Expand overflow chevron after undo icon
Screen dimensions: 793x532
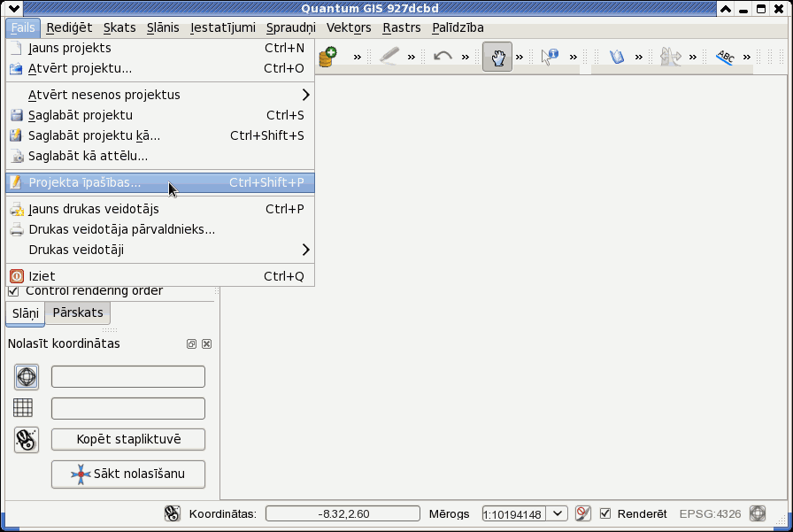pos(466,58)
